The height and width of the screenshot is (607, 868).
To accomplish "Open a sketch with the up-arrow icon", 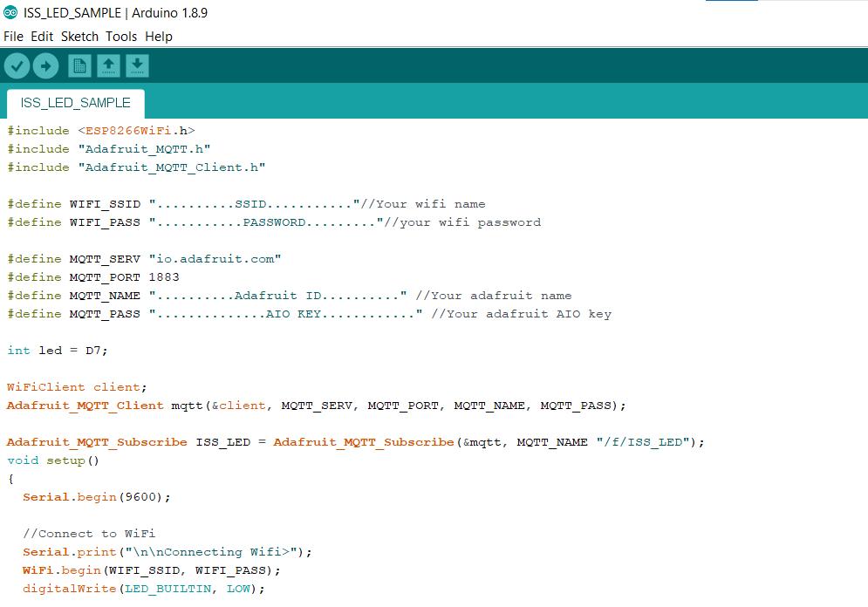I will pyautogui.click(x=108, y=66).
